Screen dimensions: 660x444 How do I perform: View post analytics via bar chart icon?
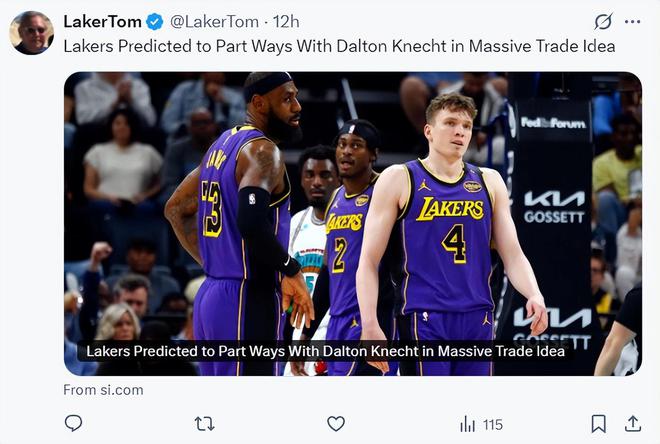(x=468, y=424)
